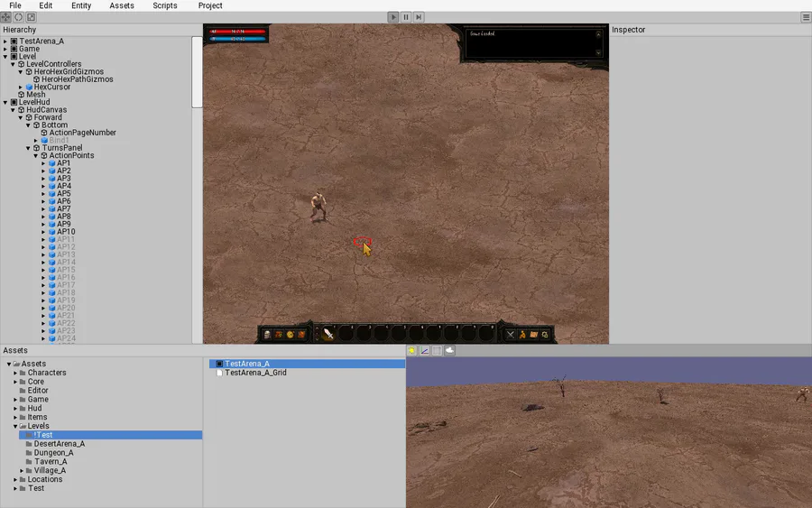
Task: Click empty action slot 5 in action bar
Action: (x=399, y=334)
